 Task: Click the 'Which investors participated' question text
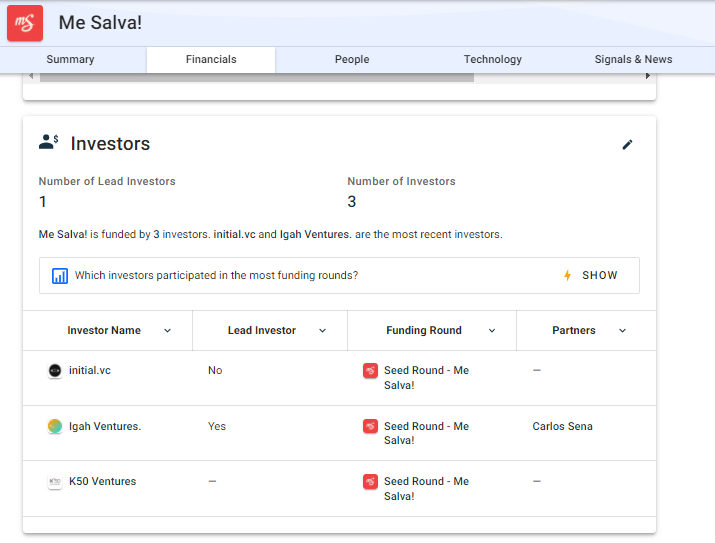[217, 275]
